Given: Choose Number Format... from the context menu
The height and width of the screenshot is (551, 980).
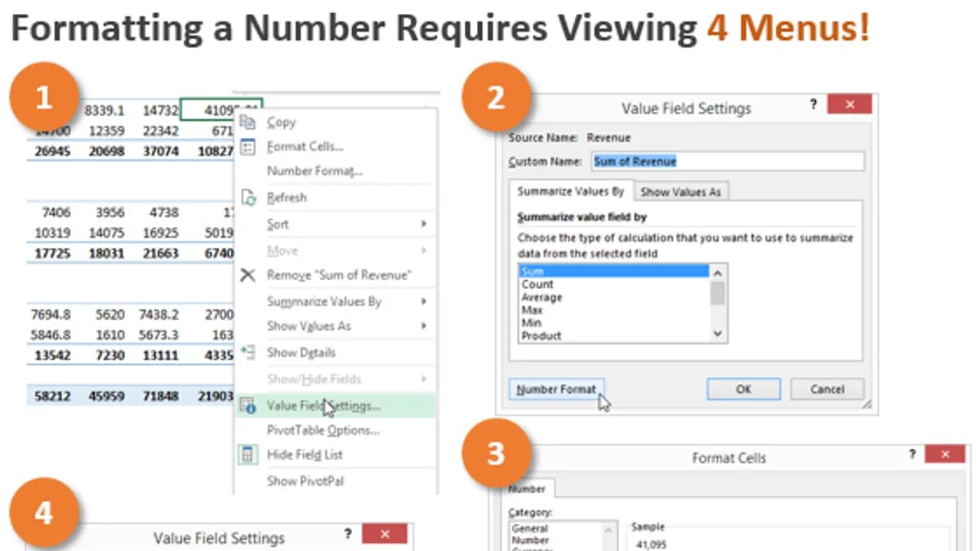Looking at the screenshot, I should 314,171.
